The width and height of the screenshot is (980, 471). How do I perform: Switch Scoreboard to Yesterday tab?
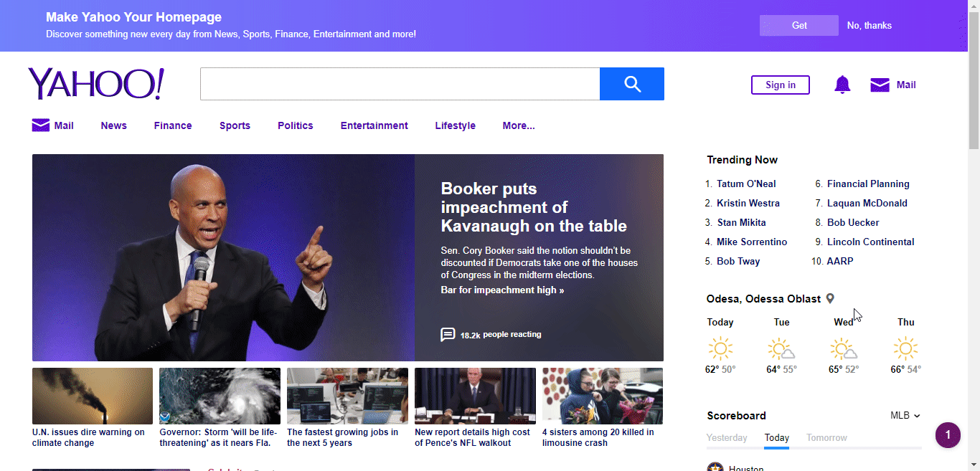tap(727, 437)
